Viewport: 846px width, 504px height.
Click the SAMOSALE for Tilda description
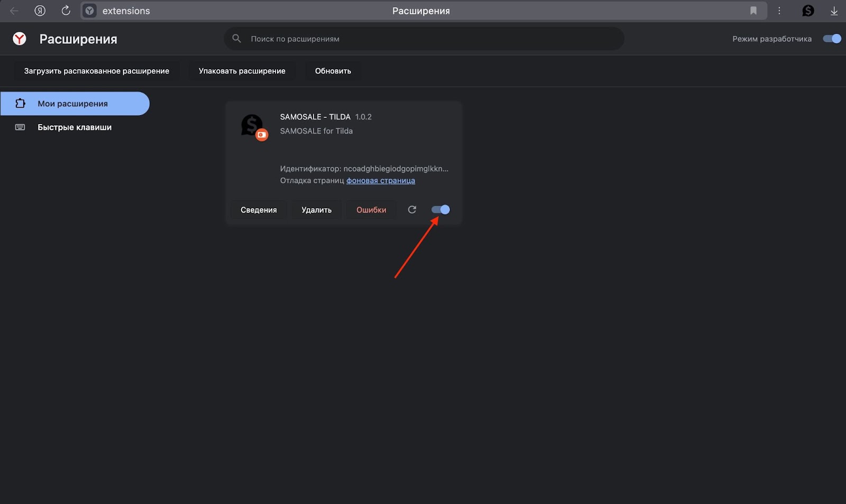pos(316,131)
